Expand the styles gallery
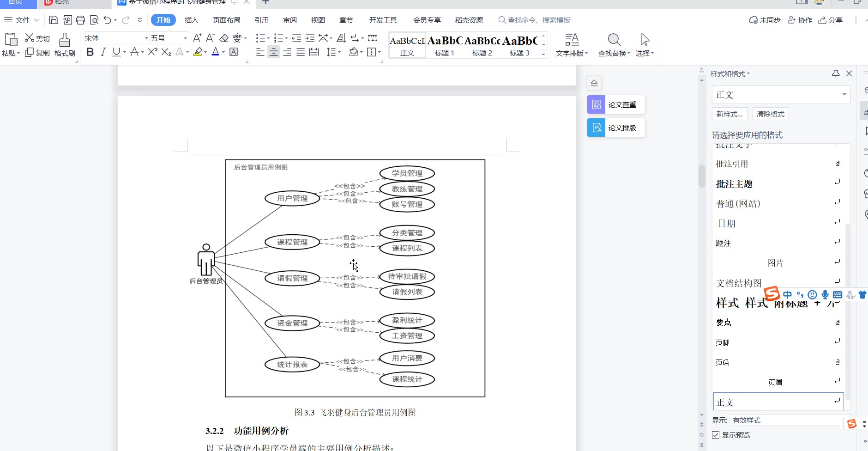Viewport: 868px width, 451px height. coord(543,54)
